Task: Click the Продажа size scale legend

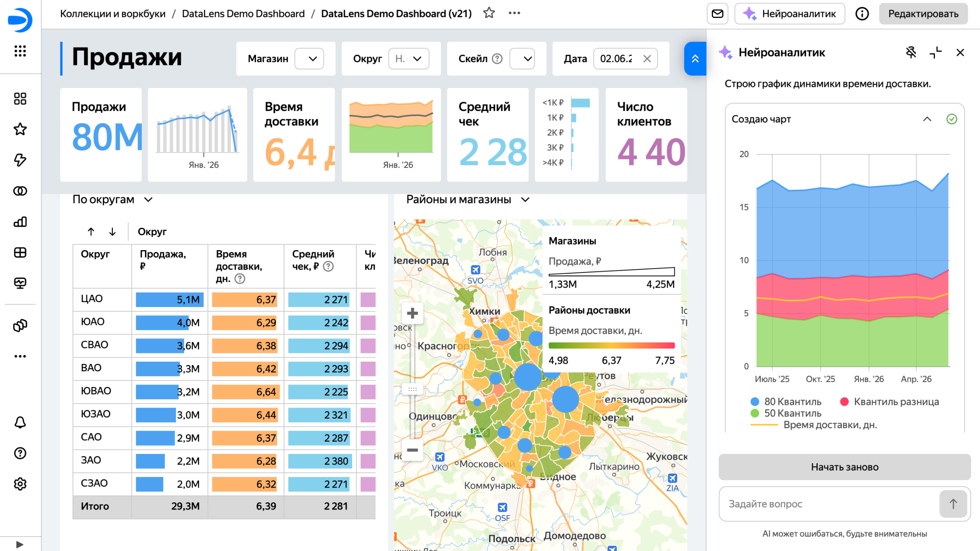Action: coord(612,272)
